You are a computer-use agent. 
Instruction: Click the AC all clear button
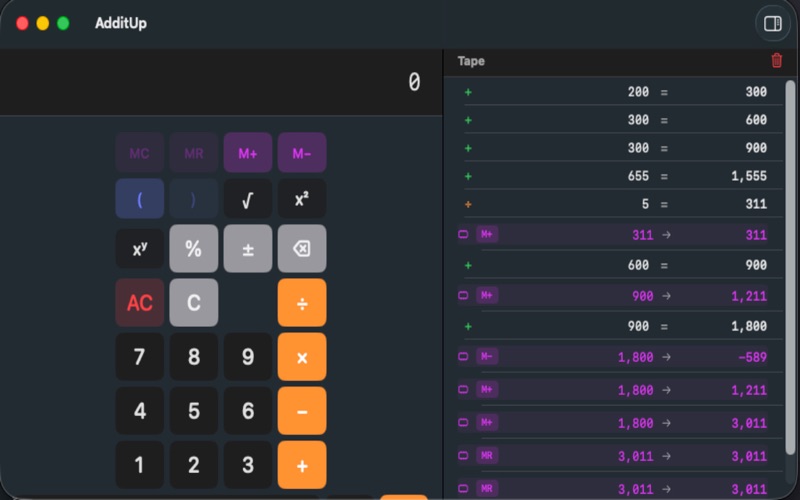(140, 303)
